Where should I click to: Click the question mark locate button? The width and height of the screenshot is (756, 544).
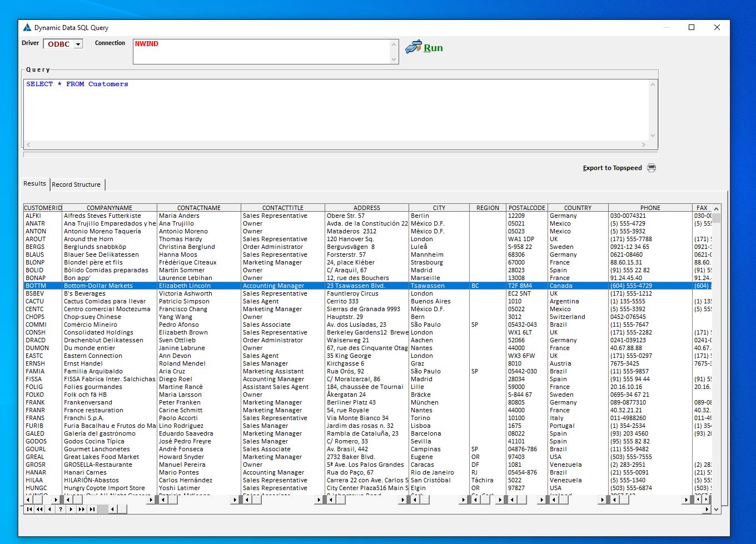point(61,509)
